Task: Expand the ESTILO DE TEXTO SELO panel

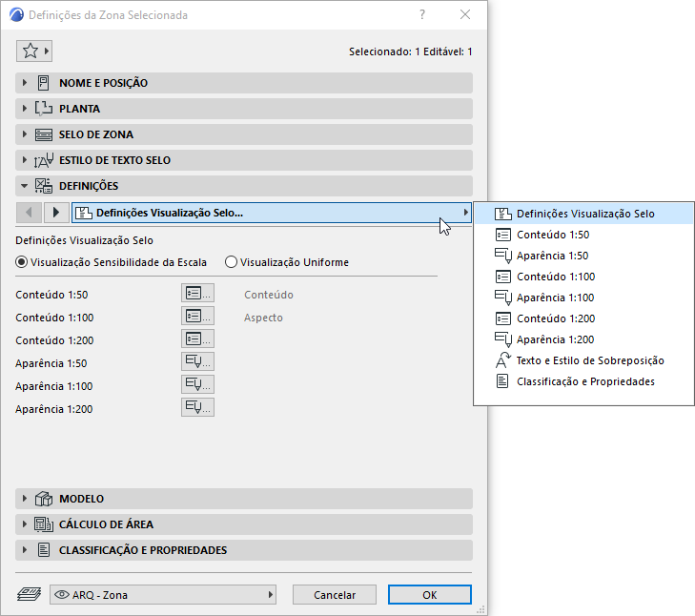Action: click(244, 160)
